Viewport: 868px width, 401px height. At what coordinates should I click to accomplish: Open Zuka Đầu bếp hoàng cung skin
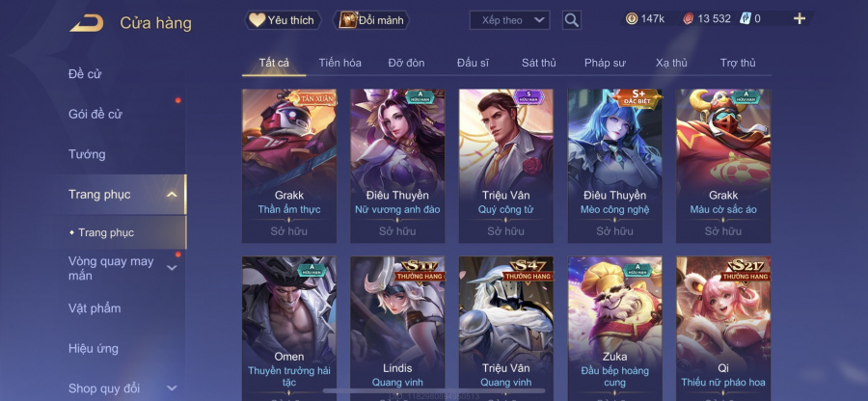point(614,329)
